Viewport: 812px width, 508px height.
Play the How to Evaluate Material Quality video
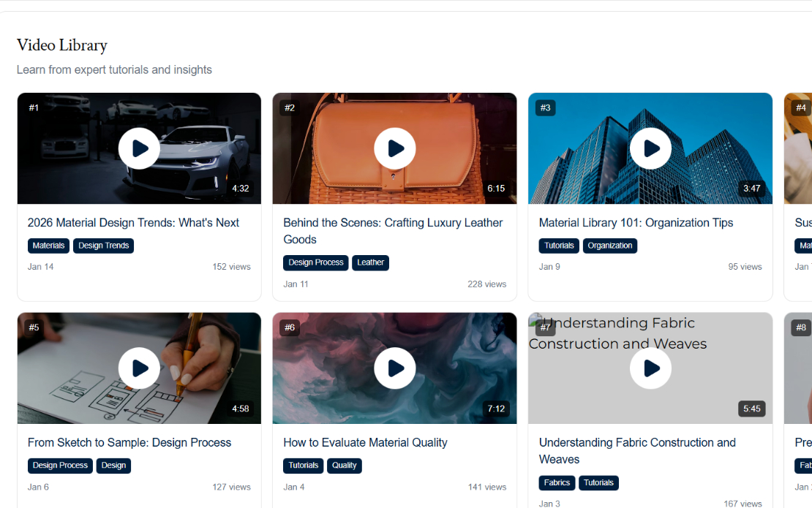pos(394,368)
